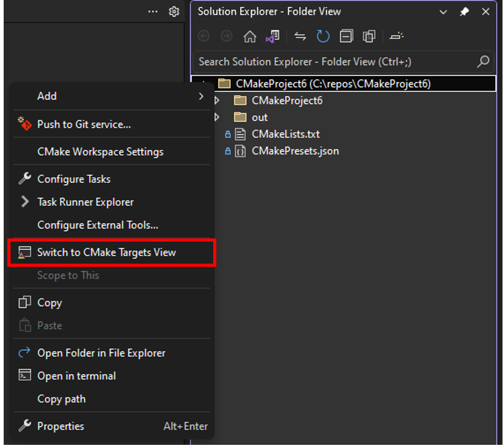
Task: Expand the CMakeProject6 subfolder
Action: pyautogui.click(x=217, y=100)
